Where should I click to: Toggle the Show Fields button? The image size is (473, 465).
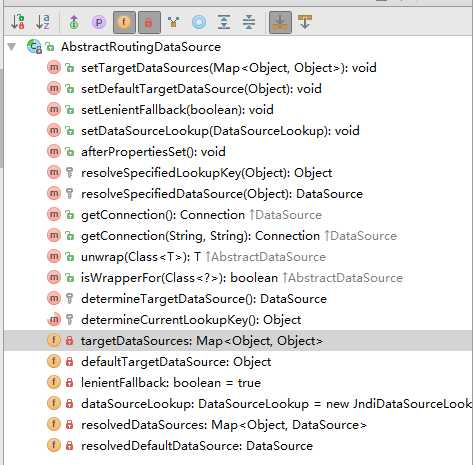point(124,22)
